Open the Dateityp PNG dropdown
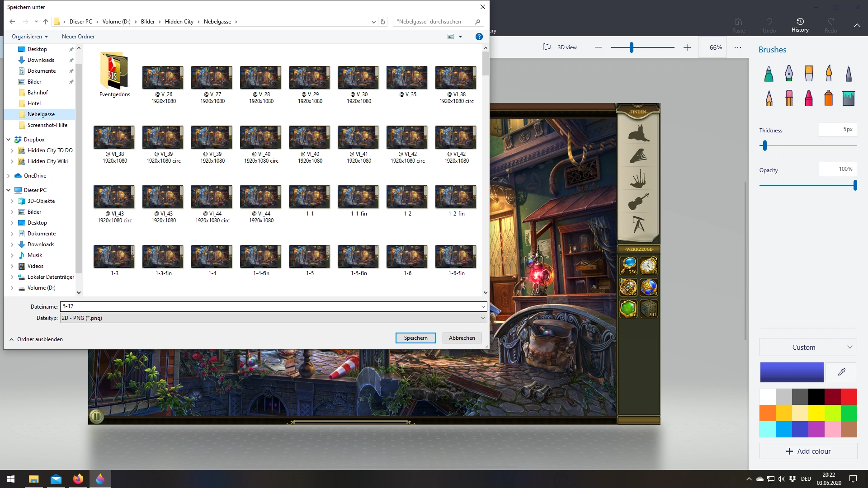The height and width of the screenshot is (488, 868). 273,318
